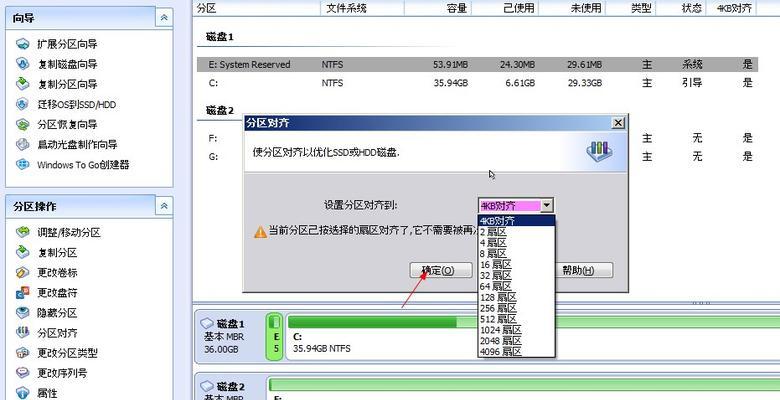Image resolution: width=780 pixels, height=400 pixels.
Task: Click the 未使用 column header
Action: (x=572, y=8)
